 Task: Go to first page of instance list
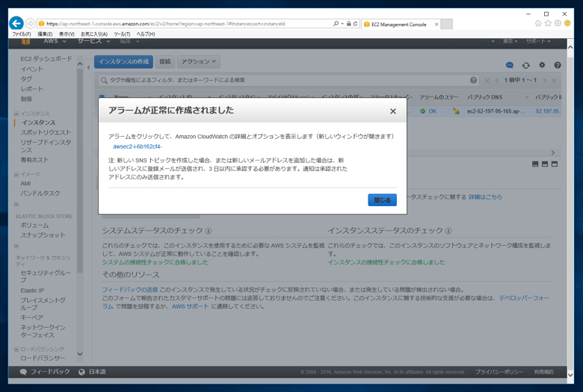coord(487,80)
